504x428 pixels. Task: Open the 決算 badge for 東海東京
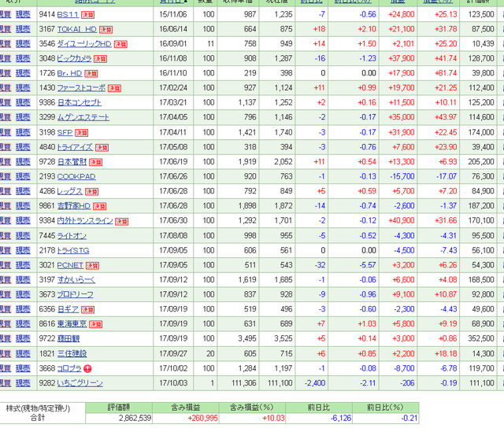95,325
